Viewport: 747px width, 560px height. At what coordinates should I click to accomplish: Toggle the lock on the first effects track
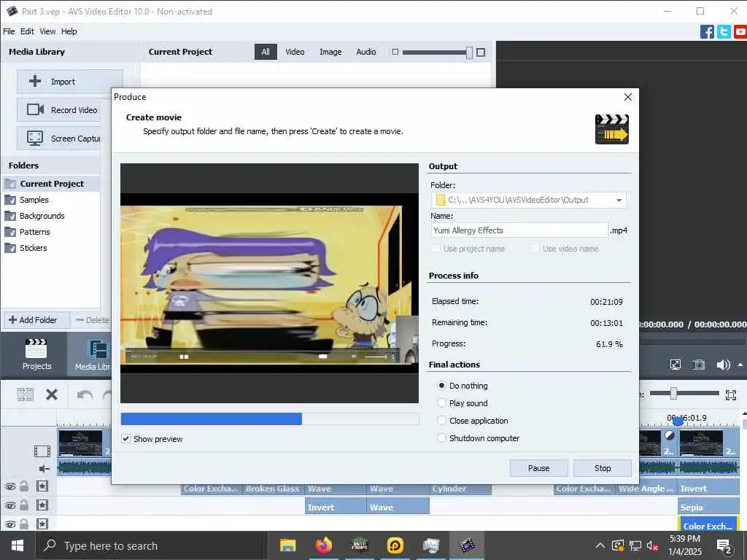coord(24,486)
